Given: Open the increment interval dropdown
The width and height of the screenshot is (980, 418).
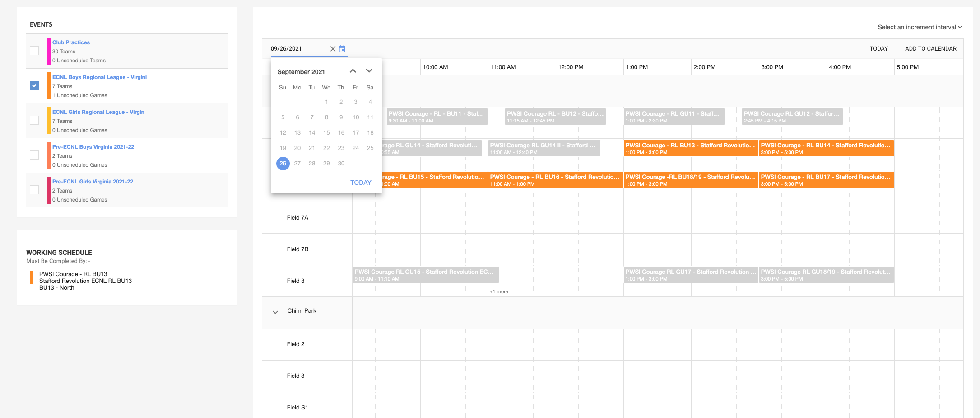Looking at the screenshot, I should [919, 27].
